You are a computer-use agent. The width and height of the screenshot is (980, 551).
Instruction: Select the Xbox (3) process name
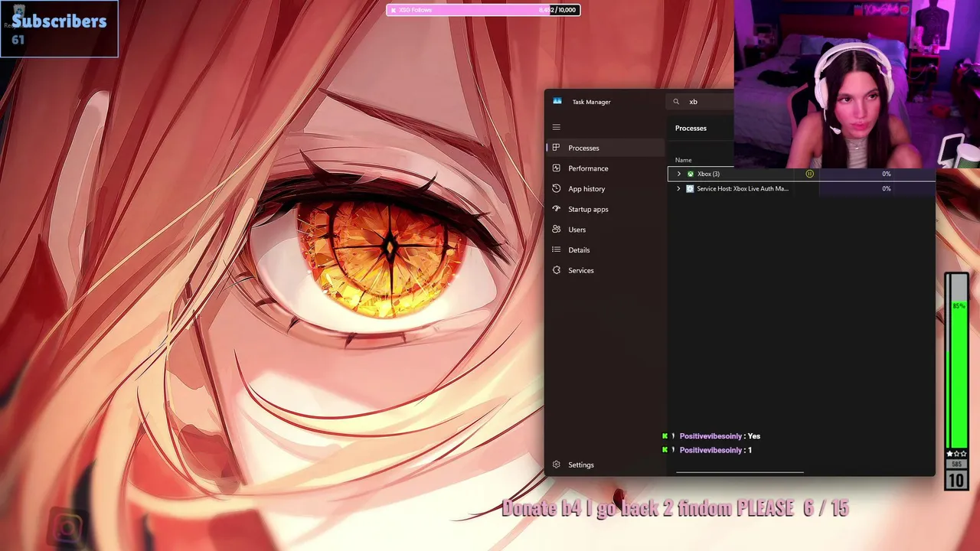point(708,174)
